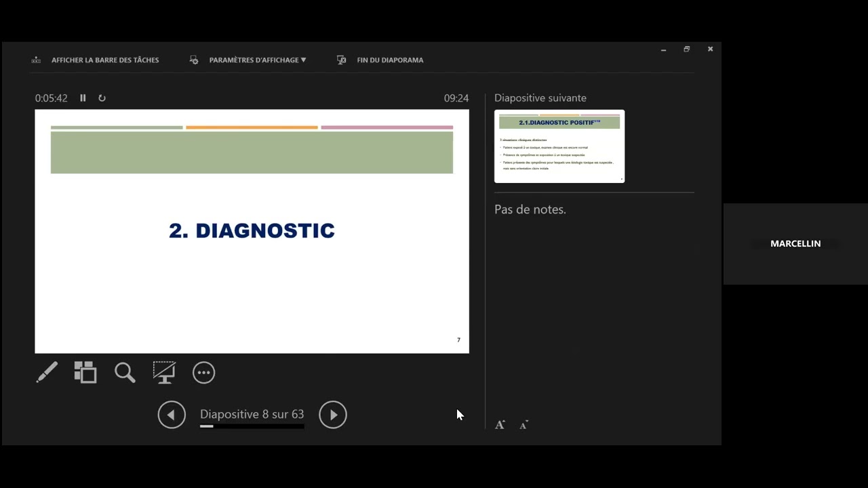Black out the slideshow screen

164,372
